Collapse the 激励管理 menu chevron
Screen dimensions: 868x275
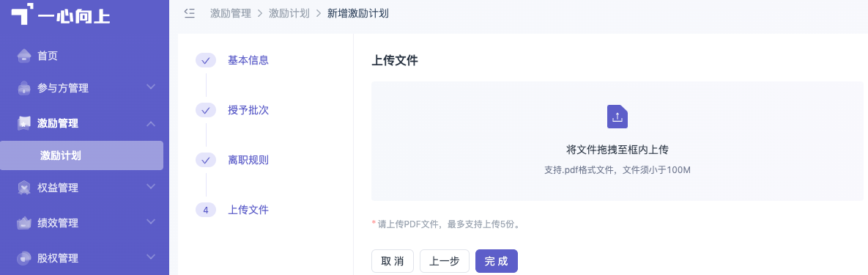point(151,124)
